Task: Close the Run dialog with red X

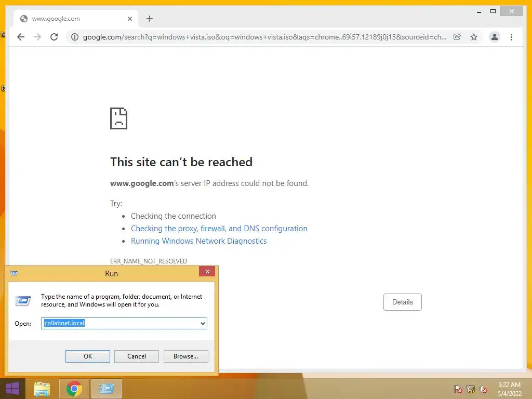Action: pos(207,271)
